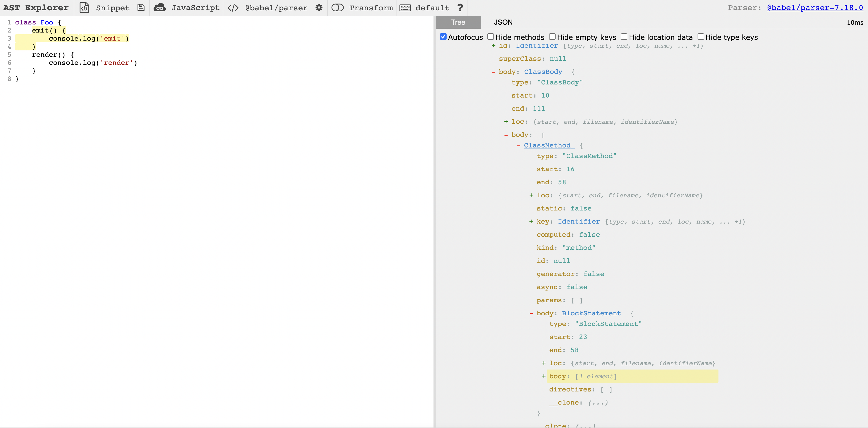Toggle the Transform switch

tap(337, 8)
